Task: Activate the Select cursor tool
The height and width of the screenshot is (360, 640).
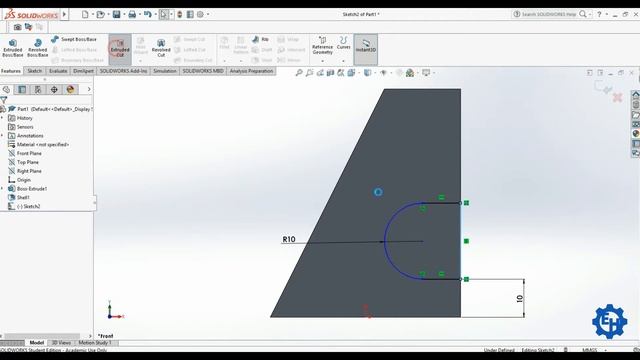Action: click(164, 14)
